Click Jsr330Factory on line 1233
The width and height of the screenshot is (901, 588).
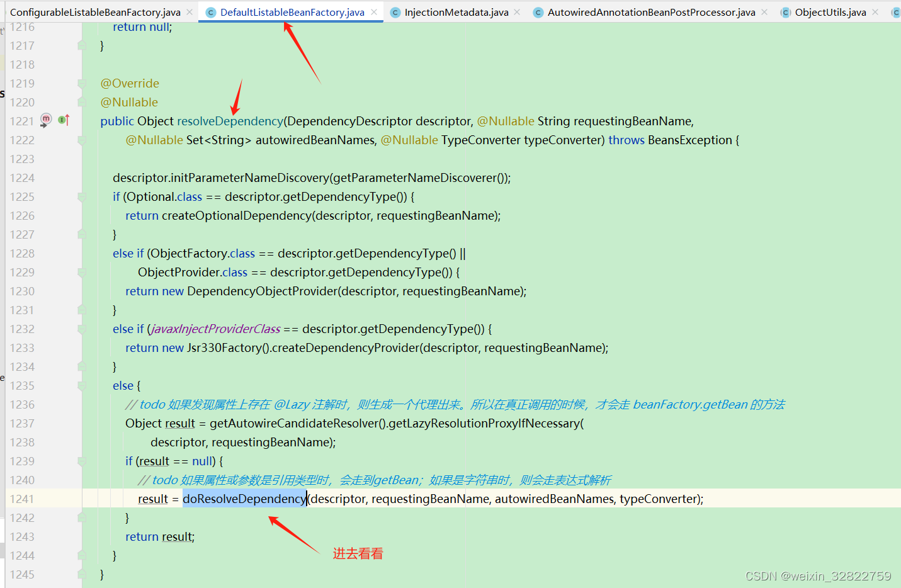pyautogui.click(x=224, y=348)
